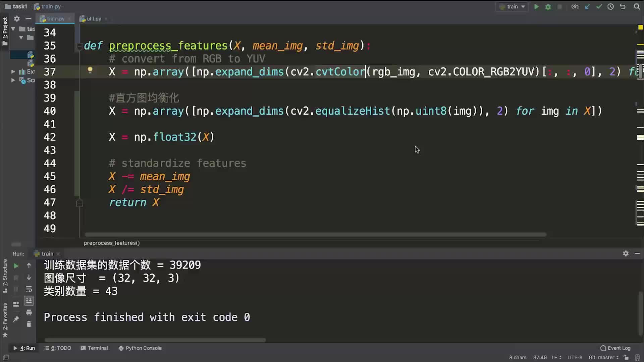Click the breakpoint indicator on line 37

click(89, 71)
